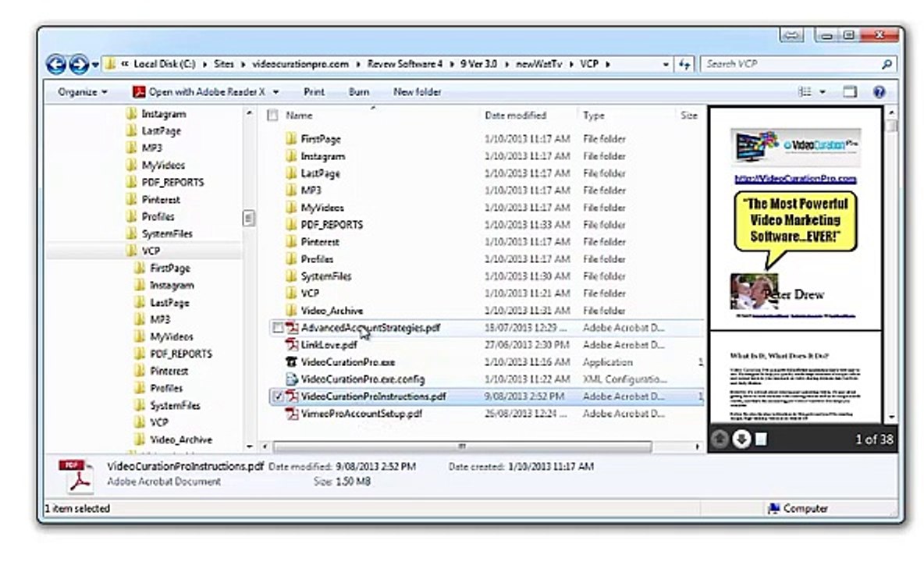Click preview next page down button
The height and width of the screenshot is (562, 924).
click(x=741, y=439)
